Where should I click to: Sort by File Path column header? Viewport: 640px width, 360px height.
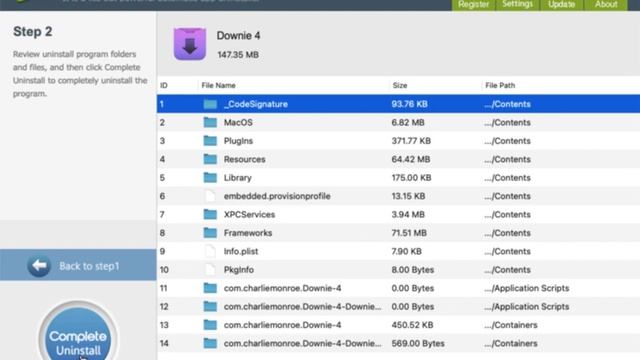tap(500, 85)
